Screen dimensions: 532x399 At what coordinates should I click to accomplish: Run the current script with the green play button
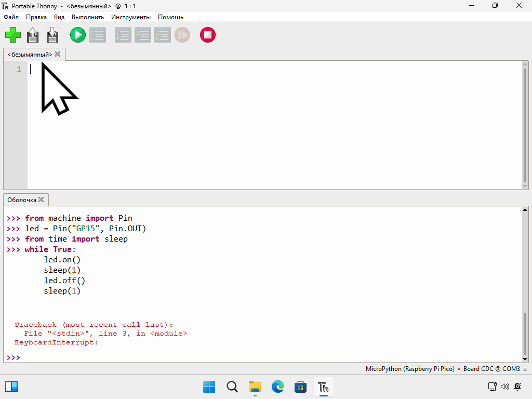78,35
